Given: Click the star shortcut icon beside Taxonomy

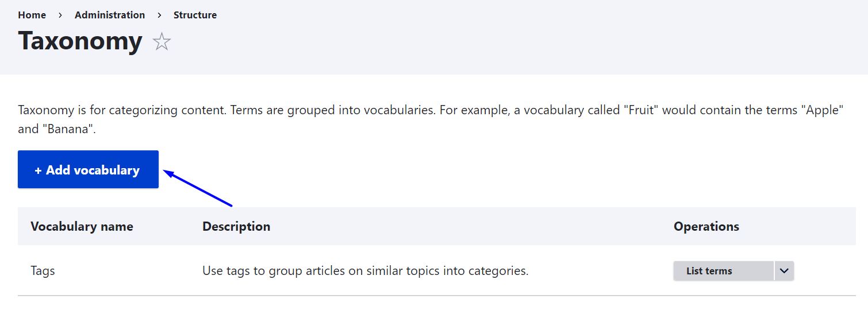Looking at the screenshot, I should coord(162,42).
